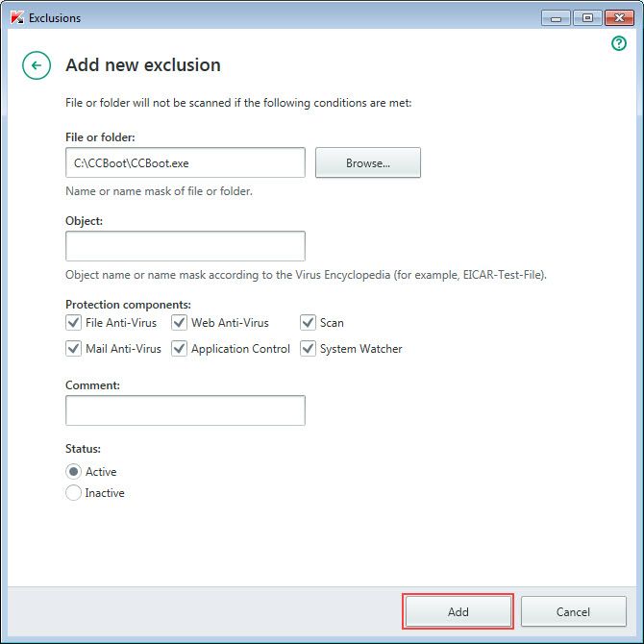The image size is (644, 644).
Task: Focus the File or folder path field
Action: pos(186,162)
